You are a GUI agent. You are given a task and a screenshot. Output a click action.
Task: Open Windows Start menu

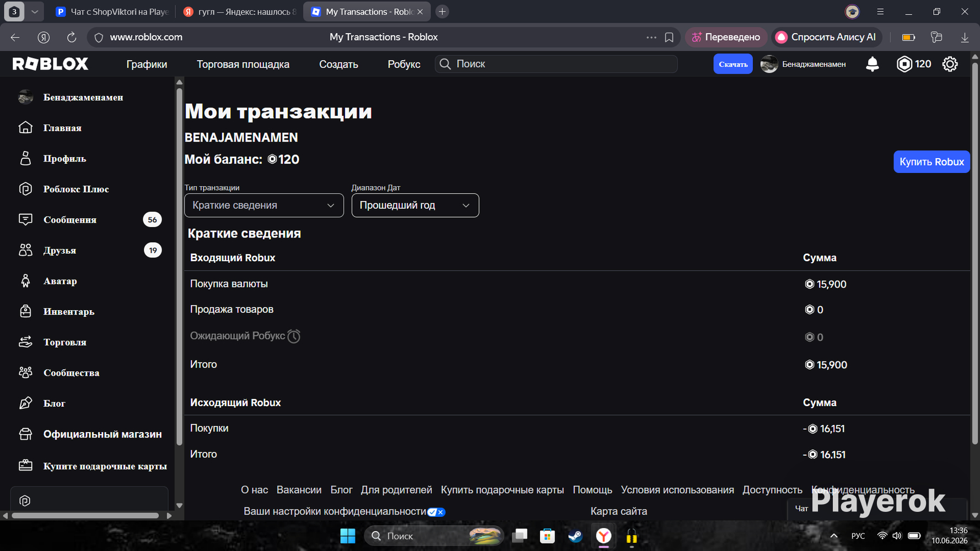coord(348,536)
